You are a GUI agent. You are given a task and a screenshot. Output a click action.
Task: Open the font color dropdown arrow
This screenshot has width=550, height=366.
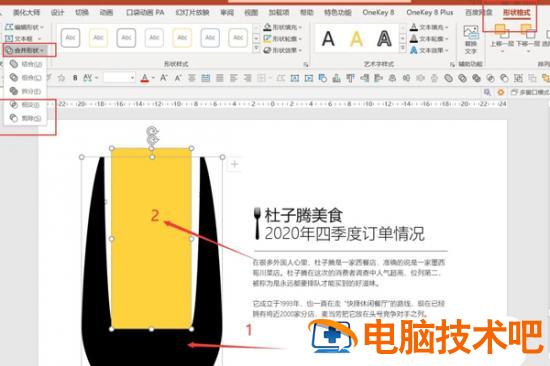(153, 78)
